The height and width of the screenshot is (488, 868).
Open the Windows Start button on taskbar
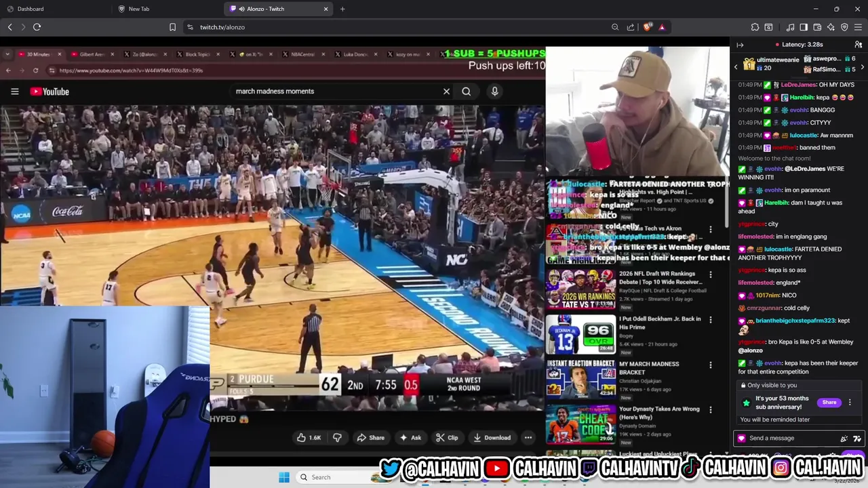pos(284,477)
